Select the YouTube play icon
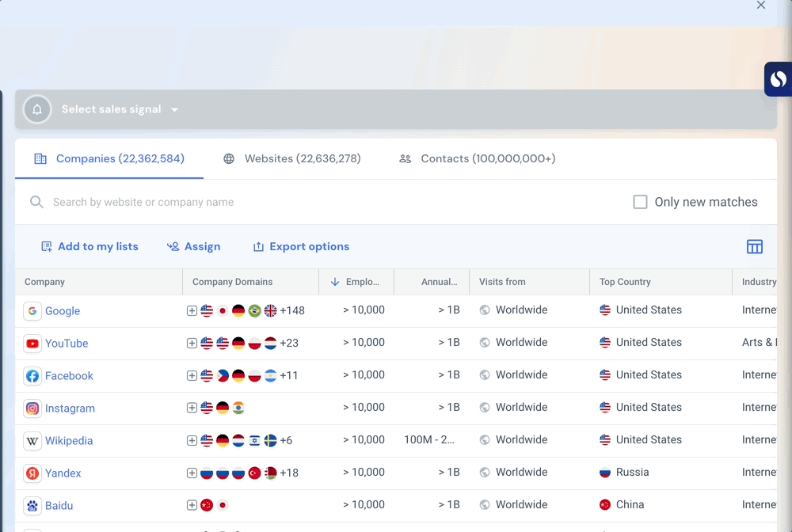This screenshot has height=532, width=792. [32, 343]
